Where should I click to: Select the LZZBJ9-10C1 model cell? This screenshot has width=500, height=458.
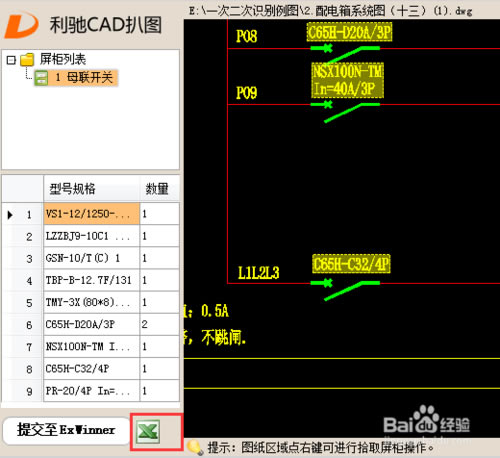pos(92,236)
